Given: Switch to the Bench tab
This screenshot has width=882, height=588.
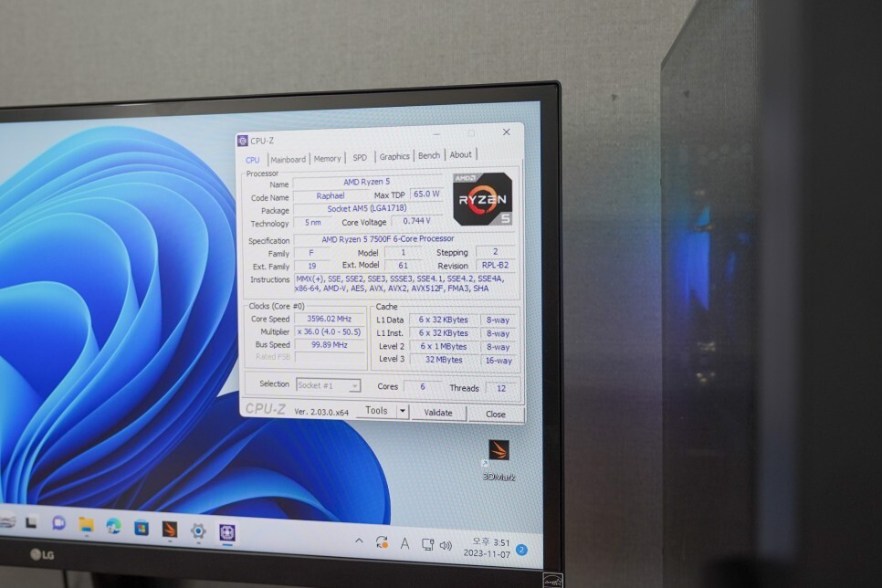Looking at the screenshot, I should tap(429, 156).
